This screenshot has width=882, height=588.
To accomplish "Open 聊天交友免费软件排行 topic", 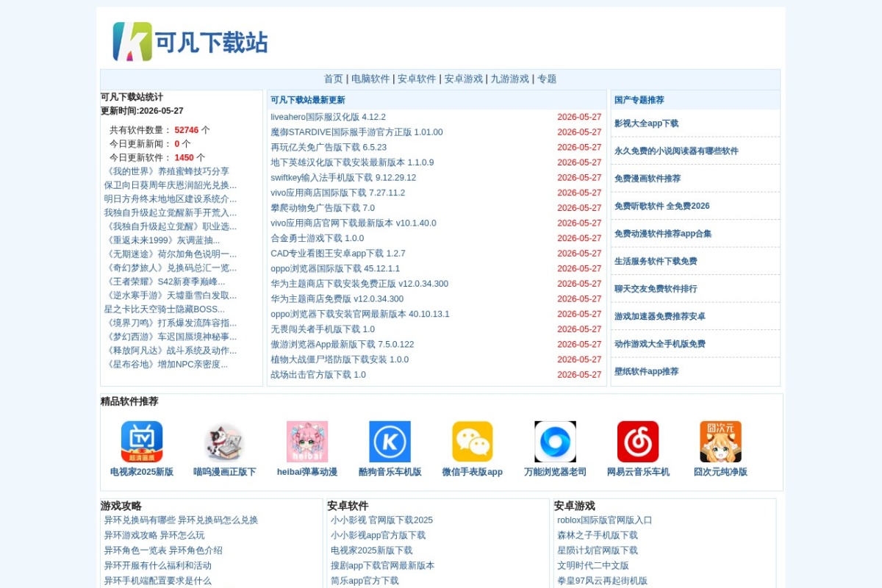I will pos(656,289).
